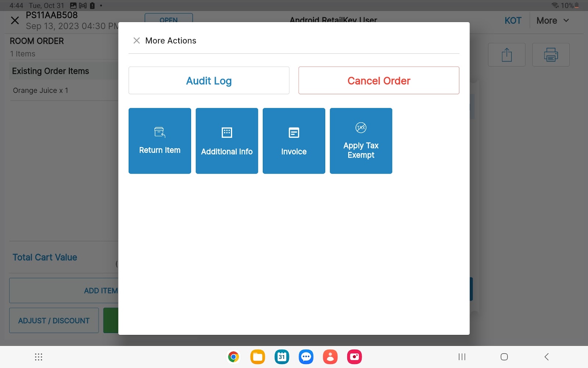588x368 pixels.
Task: Expand the More dropdown menu
Action: (552, 21)
